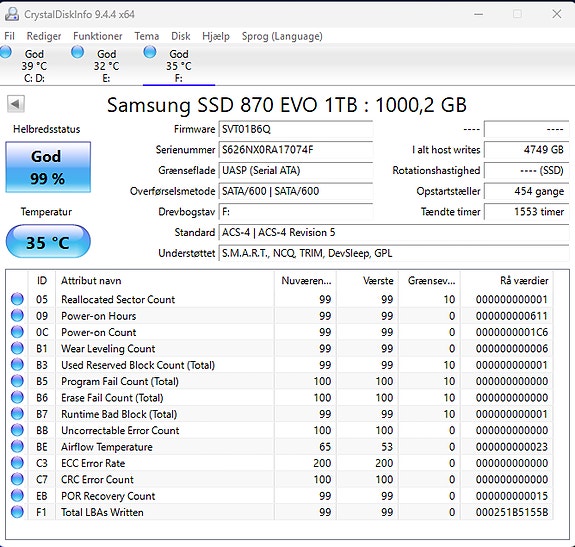This screenshot has height=547, width=575.
Task: Select the E: drive status orb
Action: pyautogui.click(x=77, y=52)
